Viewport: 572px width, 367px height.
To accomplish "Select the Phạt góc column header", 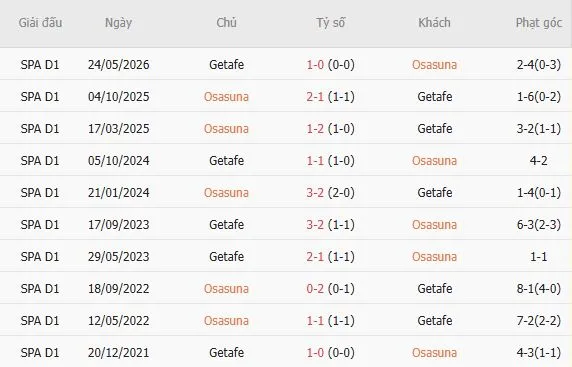I will (538, 23).
